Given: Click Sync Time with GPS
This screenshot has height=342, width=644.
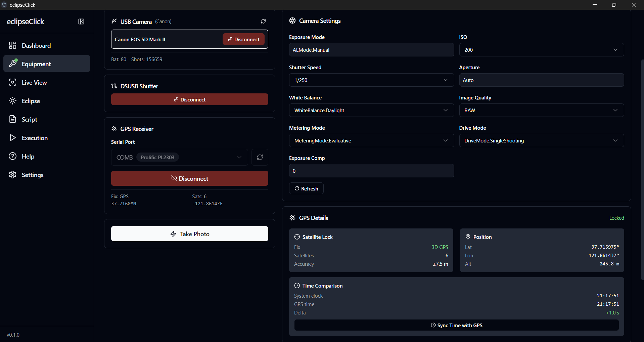Looking at the screenshot, I should click(456, 325).
